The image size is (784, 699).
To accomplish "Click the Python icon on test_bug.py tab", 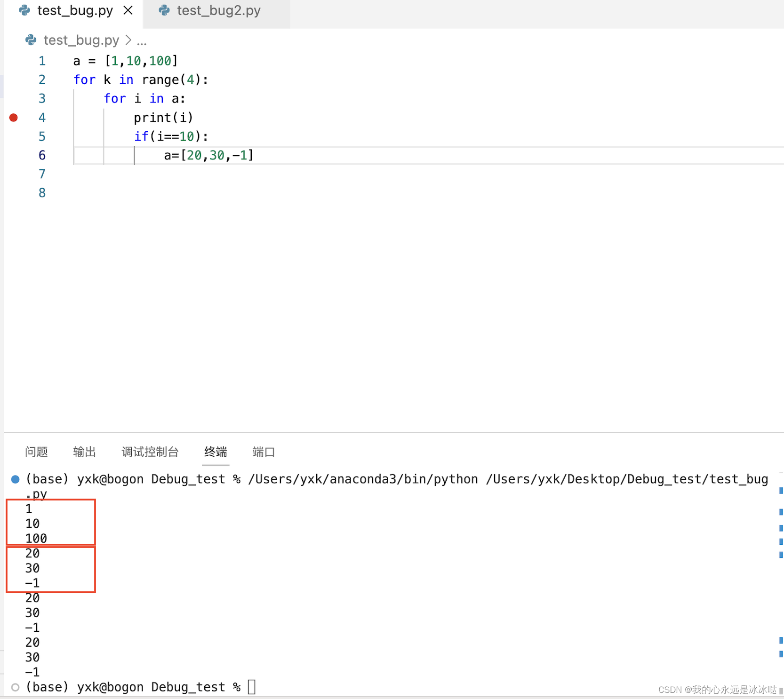I will [x=24, y=10].
